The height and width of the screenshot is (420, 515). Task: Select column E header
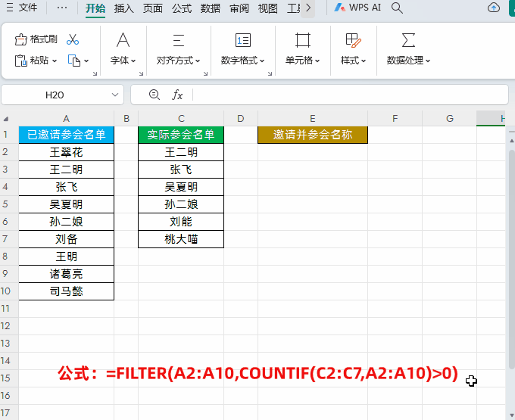tap(313, 119)
